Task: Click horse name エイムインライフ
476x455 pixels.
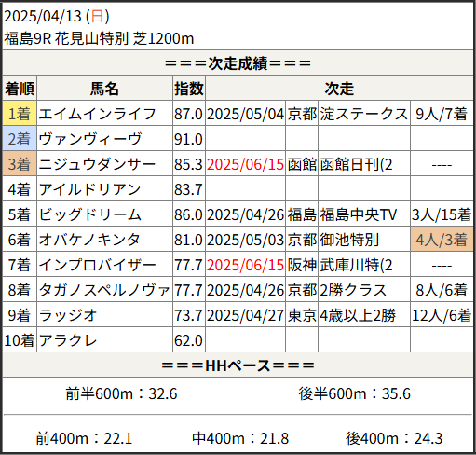Action: click(x=97, y=114)
